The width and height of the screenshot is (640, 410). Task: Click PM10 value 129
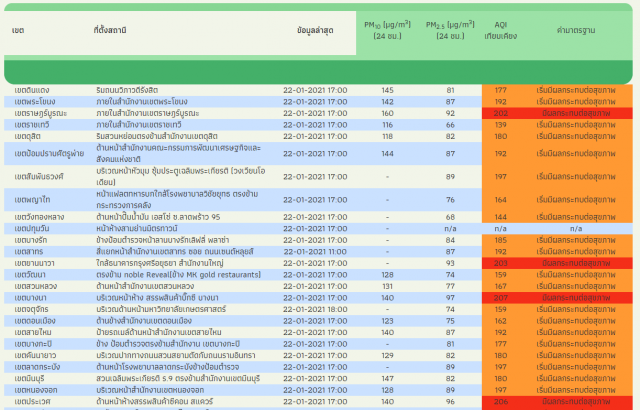pyautogui.click(x=387, y=356)
